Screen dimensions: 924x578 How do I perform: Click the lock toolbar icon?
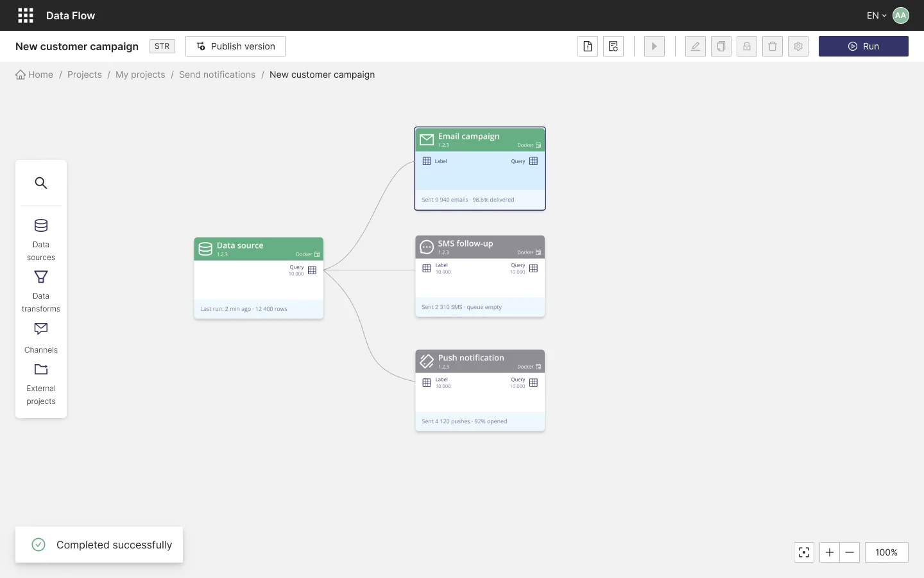(747, 46)
